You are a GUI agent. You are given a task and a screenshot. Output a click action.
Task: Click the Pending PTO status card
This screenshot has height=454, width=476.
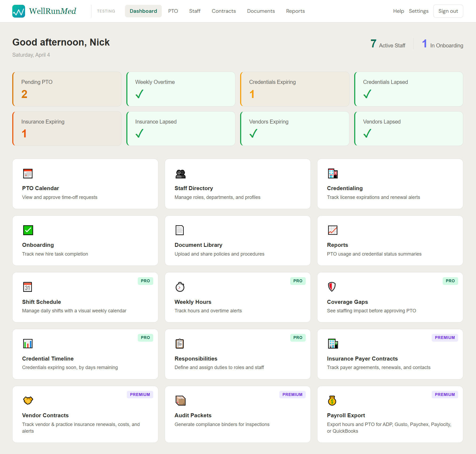tap(67, 89)
